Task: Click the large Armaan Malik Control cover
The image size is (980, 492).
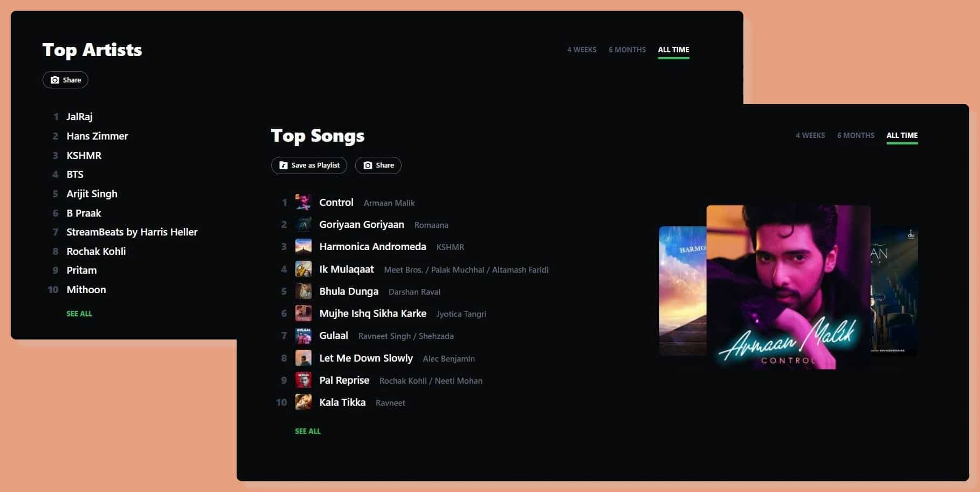Action: click(789, 287)
